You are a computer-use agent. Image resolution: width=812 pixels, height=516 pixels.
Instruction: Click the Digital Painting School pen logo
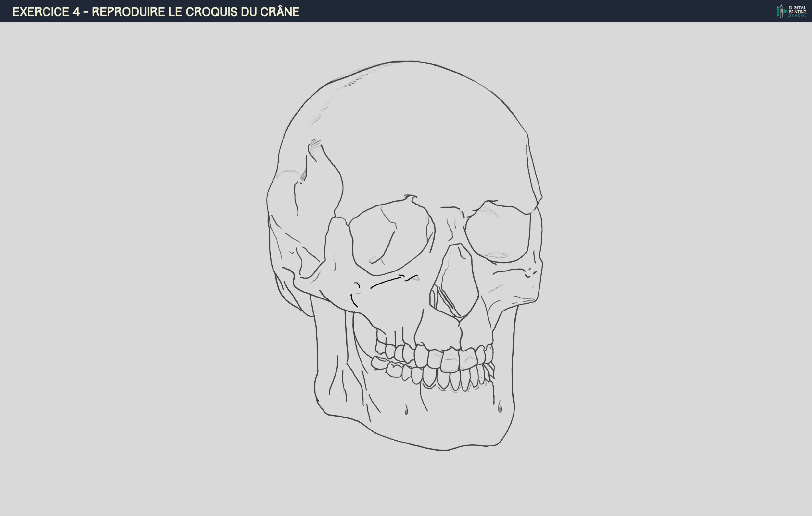pyautogui.click(x=781, y=11)
